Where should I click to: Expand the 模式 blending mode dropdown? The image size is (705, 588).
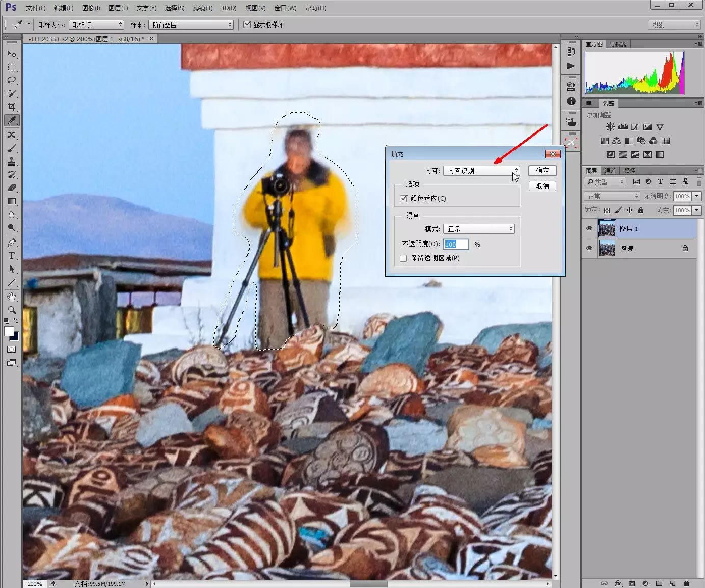click(x=479, y=229)
